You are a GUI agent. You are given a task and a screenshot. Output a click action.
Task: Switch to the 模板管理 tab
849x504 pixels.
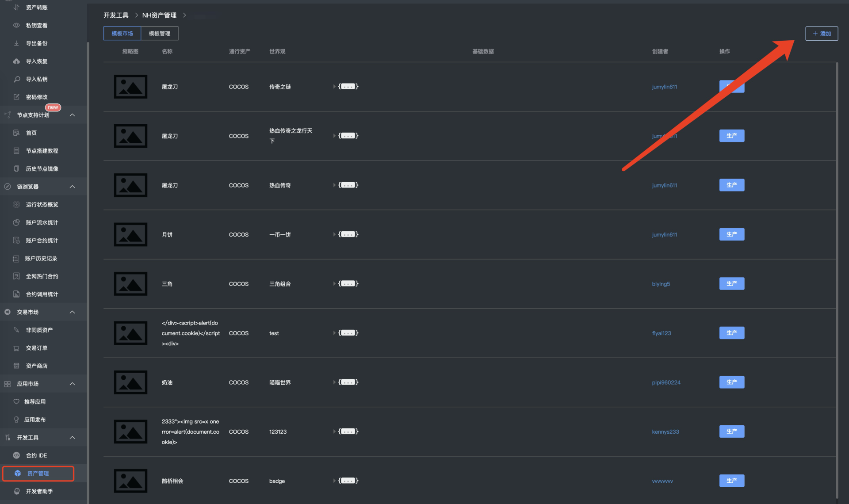pos(159,34)
